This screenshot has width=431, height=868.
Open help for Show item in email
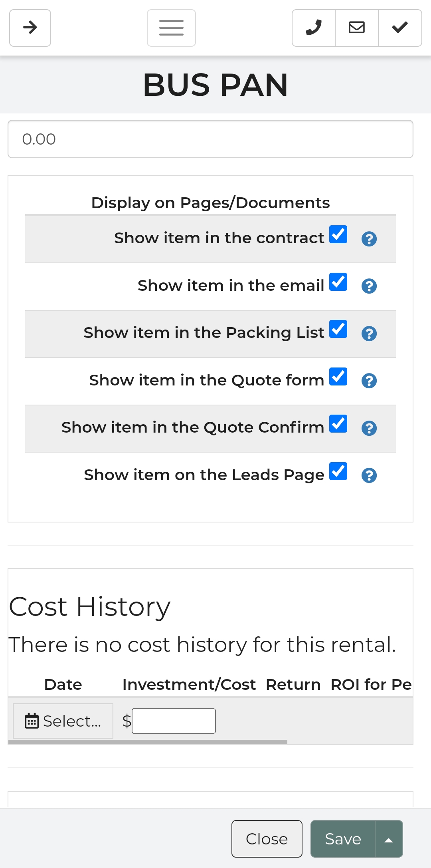[x=369, y=286]
